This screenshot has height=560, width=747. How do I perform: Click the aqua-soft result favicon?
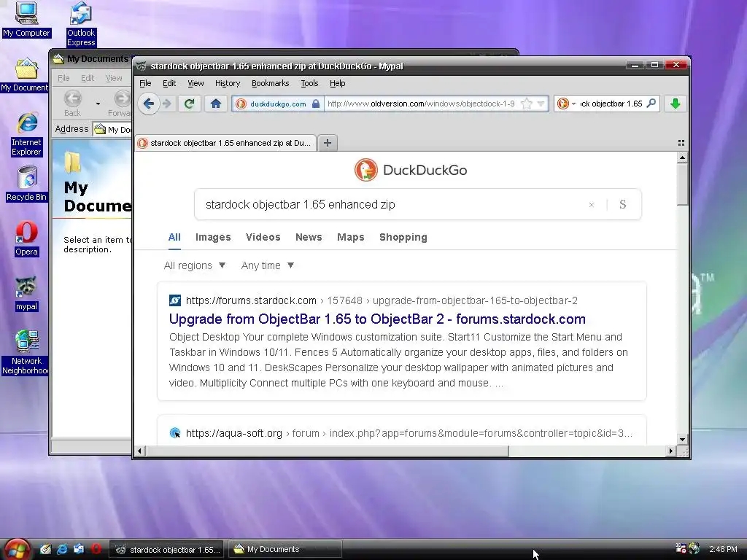pos(175,433)
